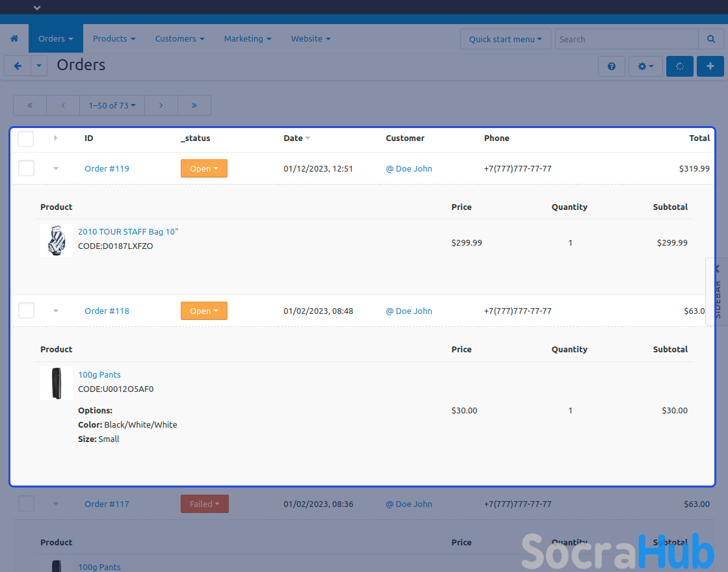Image resolution: width=728 pixels, height=572 pixels.
Task: Open the help question mark button
Action: coord(612,66)
